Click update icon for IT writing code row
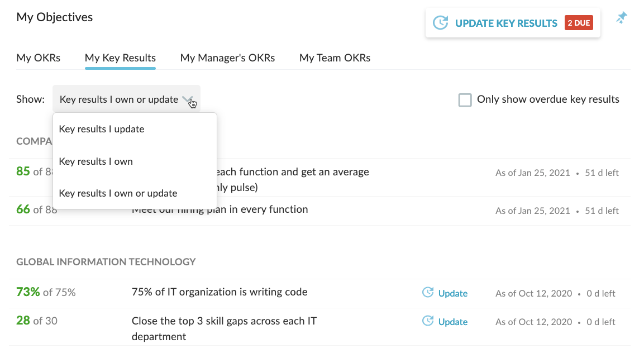This screenshot has width=644, height=353. 428,292
